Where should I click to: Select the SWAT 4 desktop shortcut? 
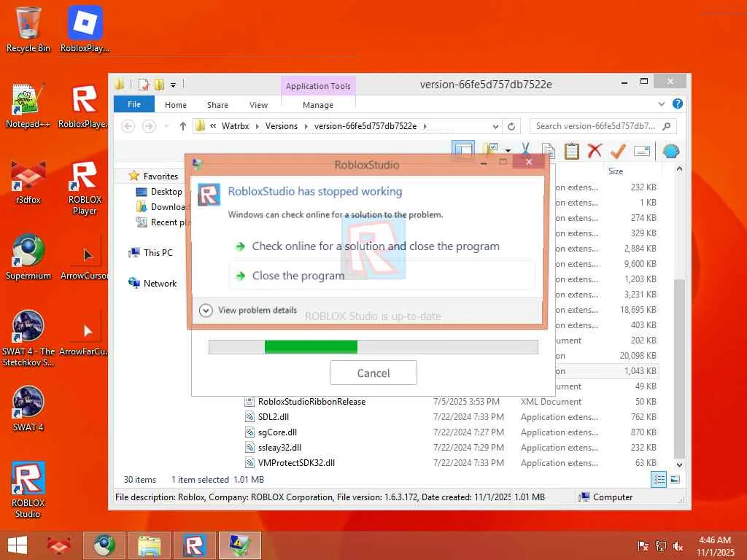point(28,409)
